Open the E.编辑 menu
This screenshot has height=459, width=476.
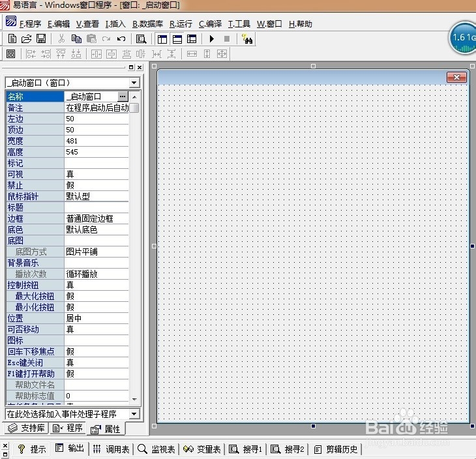(59, 24)
